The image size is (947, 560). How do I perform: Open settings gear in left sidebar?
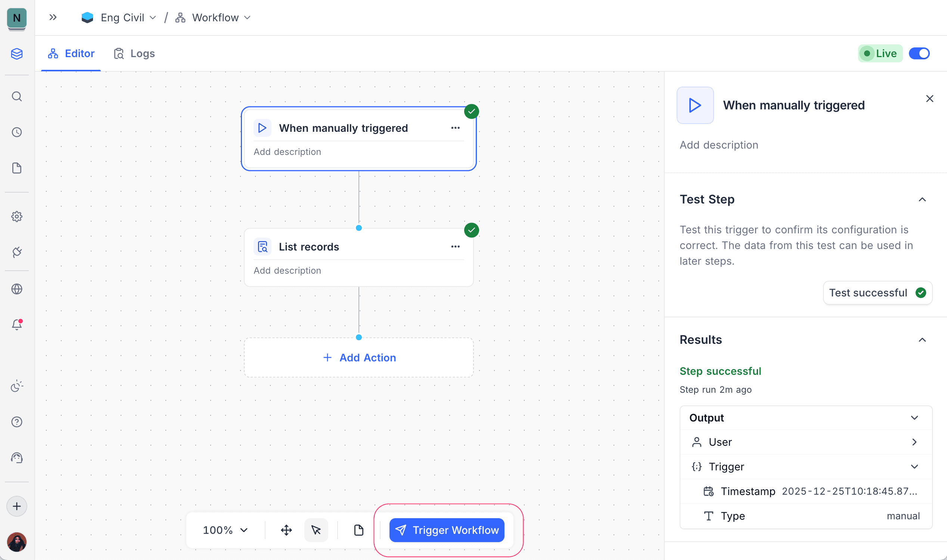point(16,217)
